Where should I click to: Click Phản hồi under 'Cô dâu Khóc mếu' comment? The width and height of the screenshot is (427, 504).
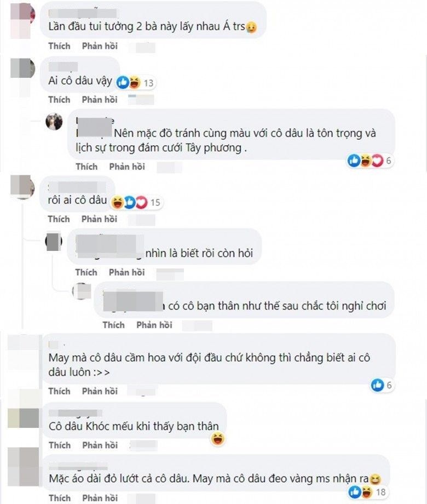point(100,445)
